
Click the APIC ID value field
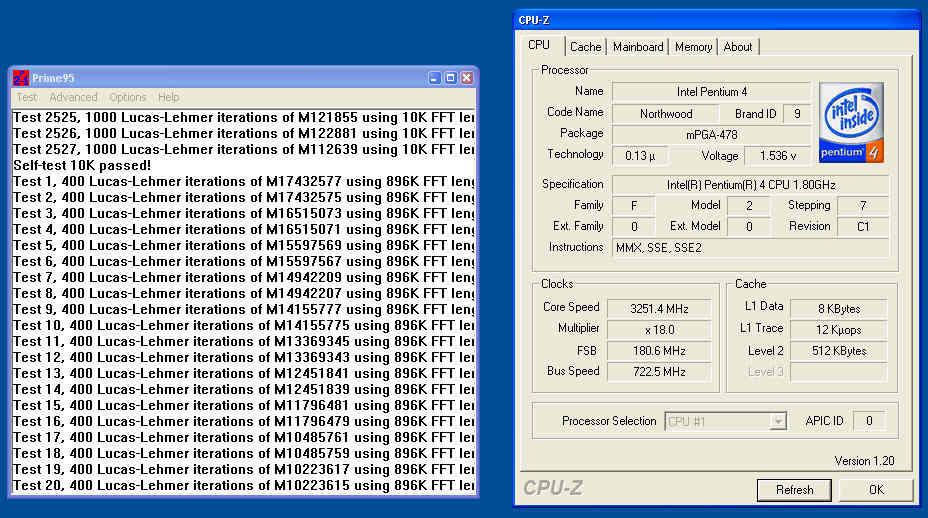point(869,421)
